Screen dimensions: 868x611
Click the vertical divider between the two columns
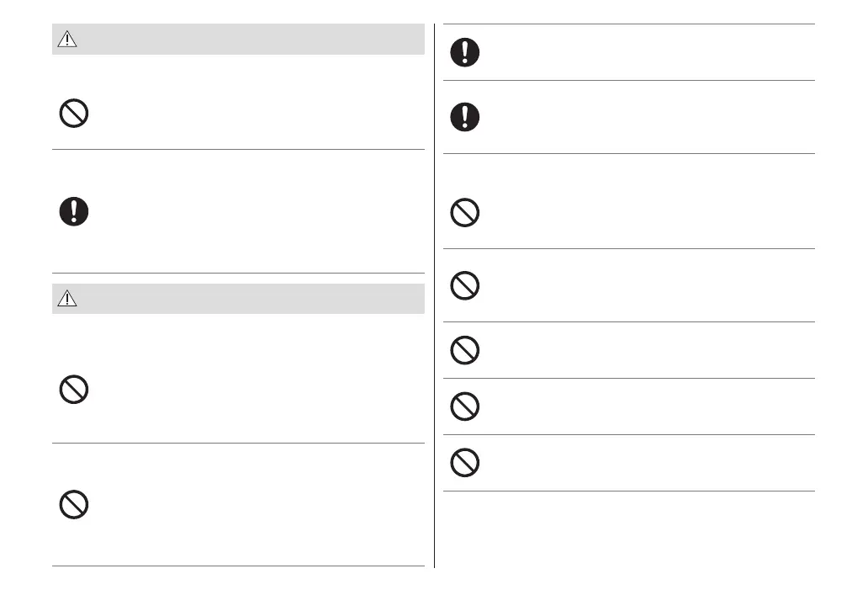[x=434, y=295]
